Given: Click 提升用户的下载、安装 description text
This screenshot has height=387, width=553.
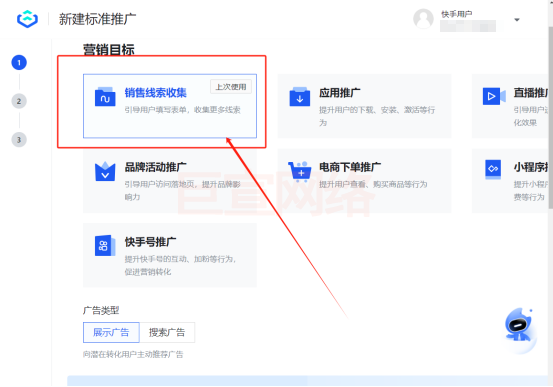Looking at the screenshot, I should (377, 116).
